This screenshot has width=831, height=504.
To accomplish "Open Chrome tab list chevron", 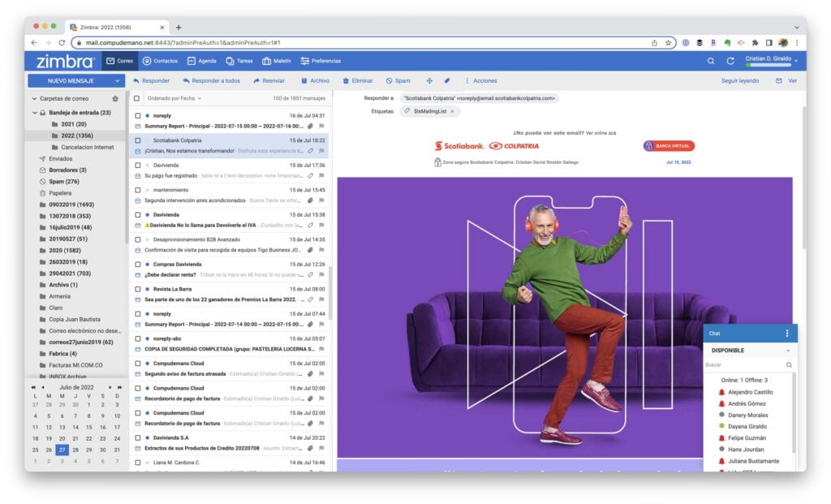I will (796, 27).
